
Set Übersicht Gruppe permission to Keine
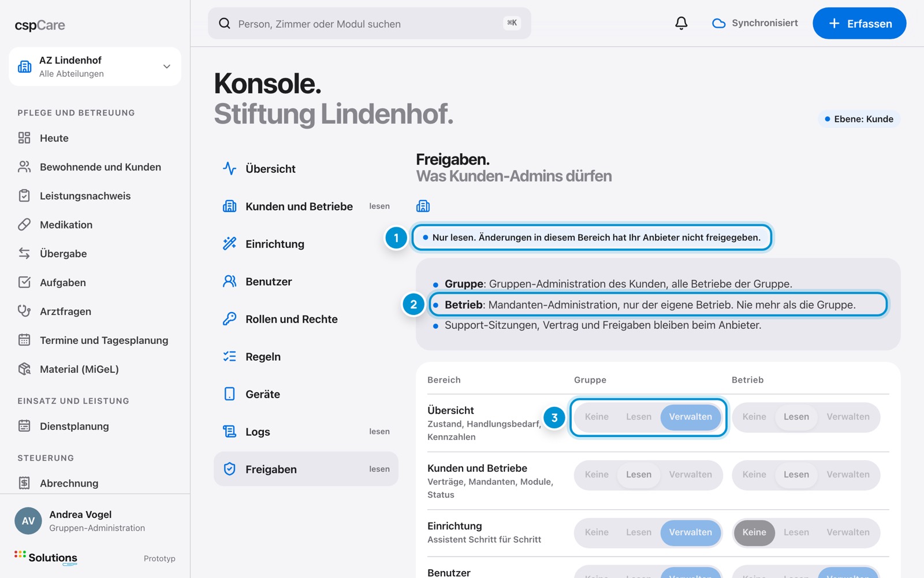click(x=597, y=417)
